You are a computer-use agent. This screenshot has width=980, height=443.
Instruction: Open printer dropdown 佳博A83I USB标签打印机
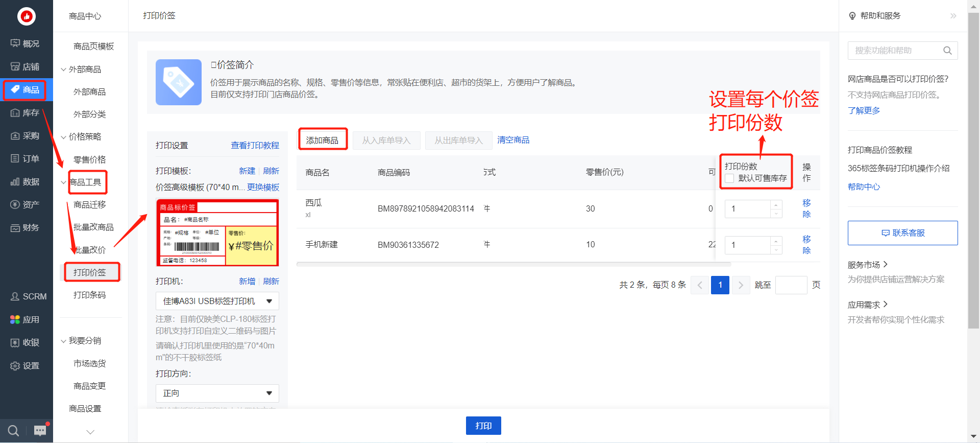point(217,301)
